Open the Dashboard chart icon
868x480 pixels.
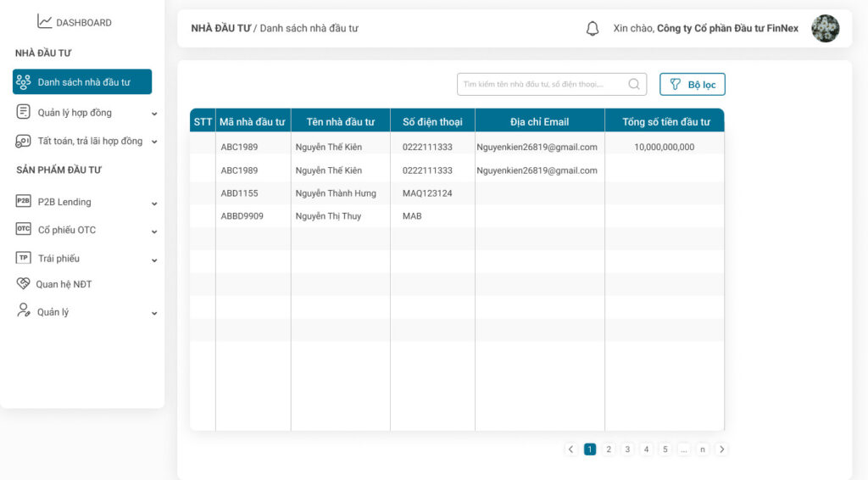pos(44,21)
